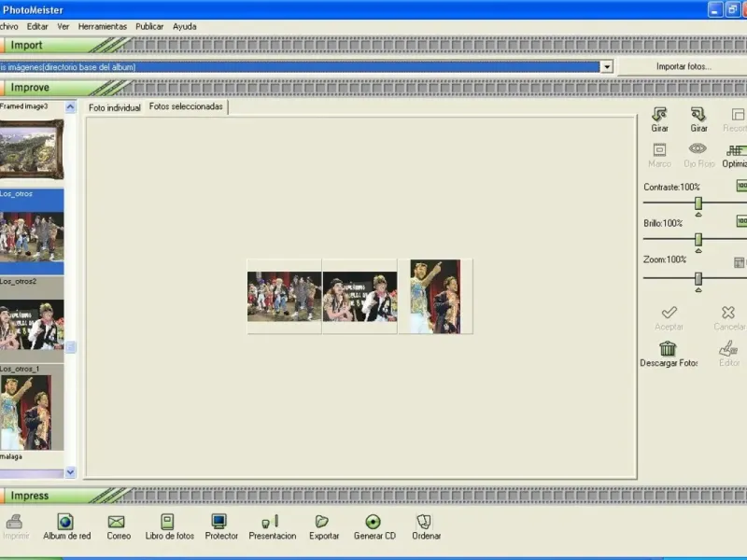Switch to the Fotos seleccionadas tab
Image resolution: width=747 pixels, height=560 pixels.
click(x=186, y=106)
